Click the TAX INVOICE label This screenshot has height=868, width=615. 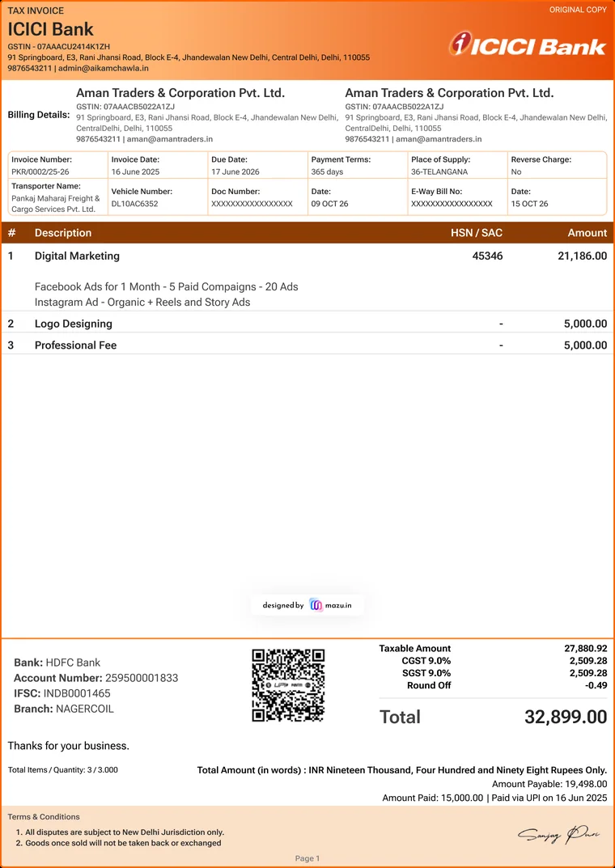pyautogui.click(x=36, y=10)
